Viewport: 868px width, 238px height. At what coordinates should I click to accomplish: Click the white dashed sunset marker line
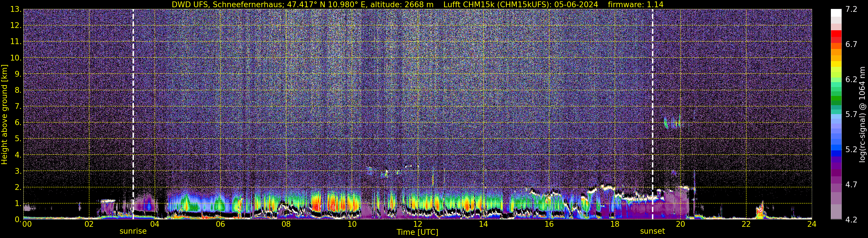(653, 114)
